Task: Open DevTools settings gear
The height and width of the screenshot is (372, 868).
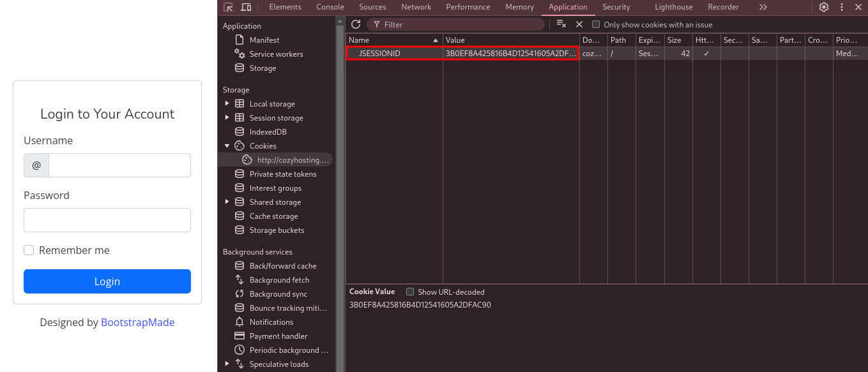Action: [x=824, y=7]
